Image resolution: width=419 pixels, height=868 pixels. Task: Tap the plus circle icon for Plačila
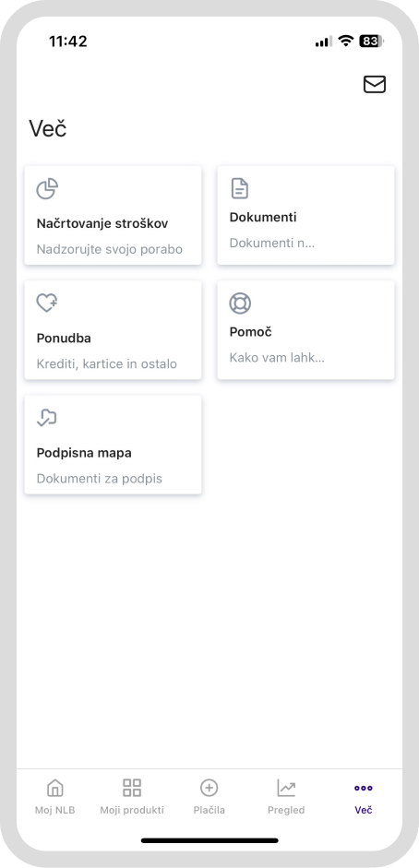pyautogui.click(x=209, y=788)
